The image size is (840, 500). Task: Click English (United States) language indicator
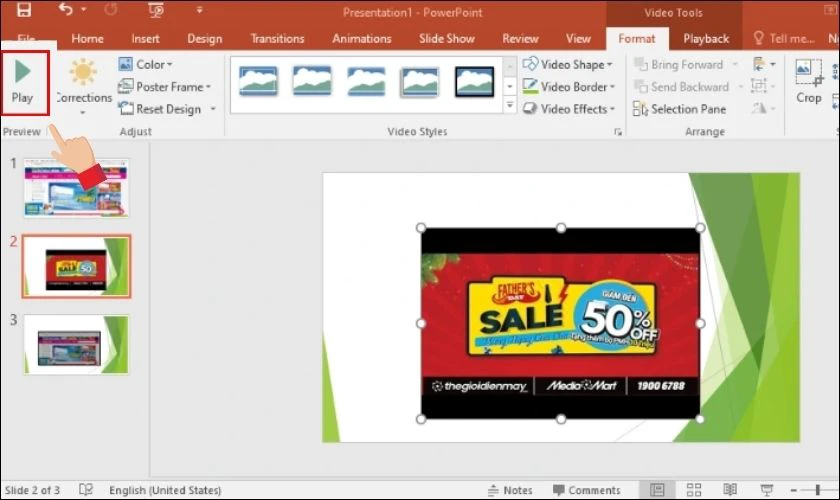[x=165, y=490]
